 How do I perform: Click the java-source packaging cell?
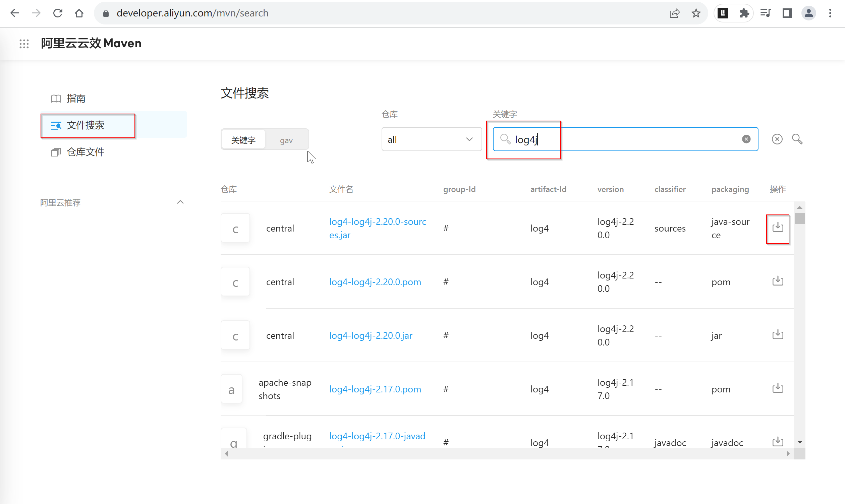[x=730, y=228]
